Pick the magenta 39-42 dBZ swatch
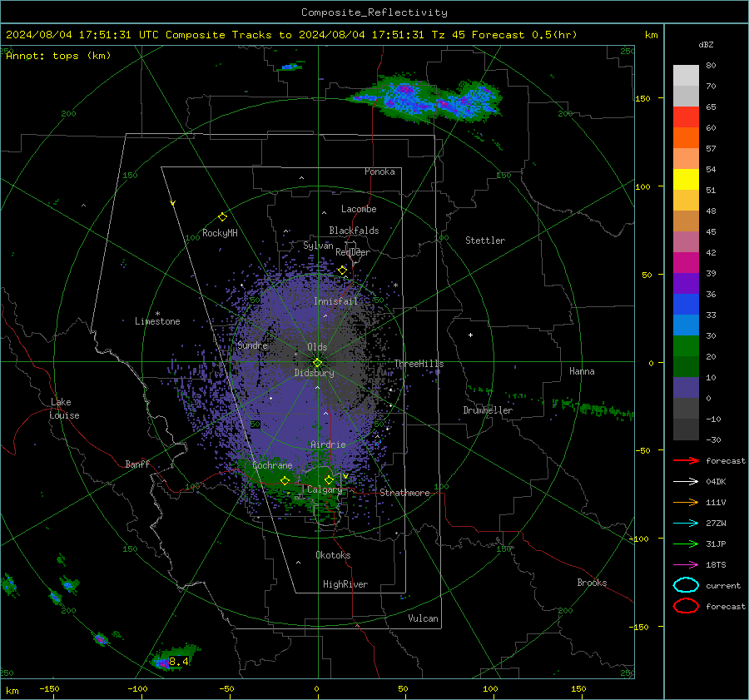The width and height of the screenshot is (749, 700). pyautogui.click(x=686, y=263)
